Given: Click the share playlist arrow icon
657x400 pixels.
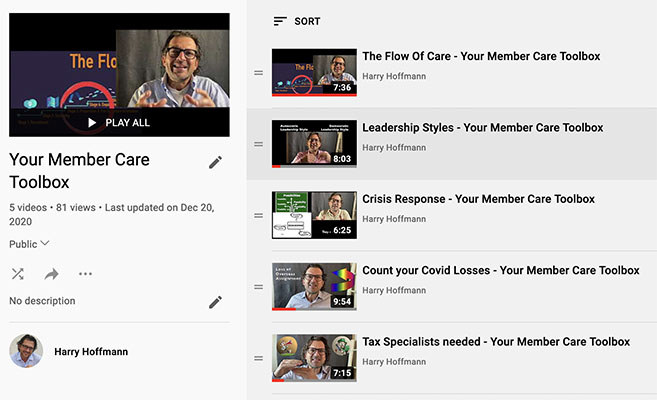Looking at the screenshot, I should tap(52, 273).
